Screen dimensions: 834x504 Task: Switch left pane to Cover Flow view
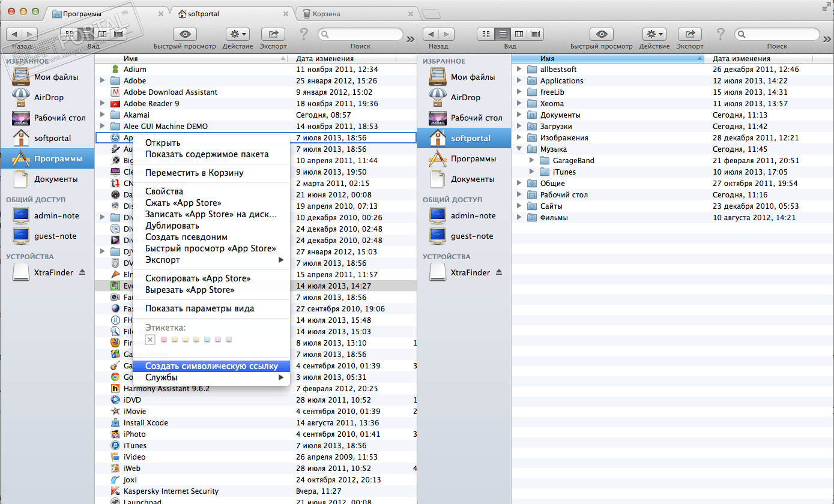tap(118, 34)
